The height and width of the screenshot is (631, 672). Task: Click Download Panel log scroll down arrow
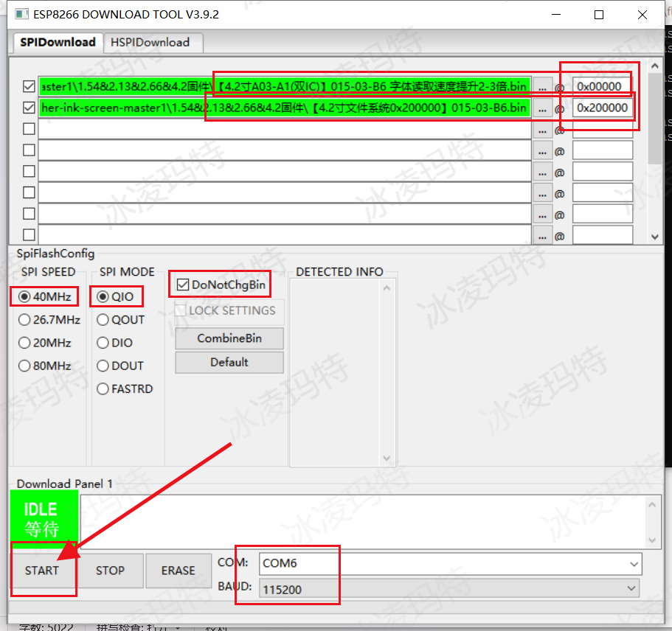(x=652, y=540)
